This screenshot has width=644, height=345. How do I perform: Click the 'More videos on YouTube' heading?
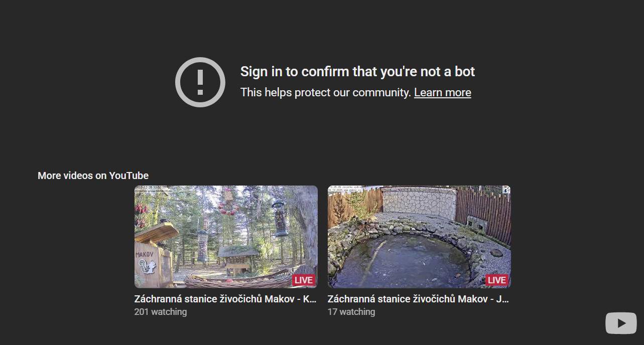pyautogui.click(x=93, y=176)
